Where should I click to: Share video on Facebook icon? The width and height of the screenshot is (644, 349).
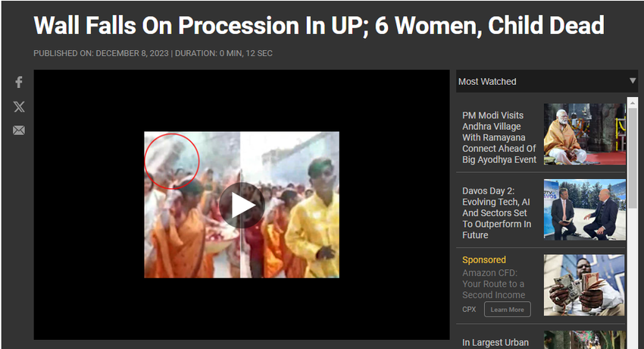[19, 82]
